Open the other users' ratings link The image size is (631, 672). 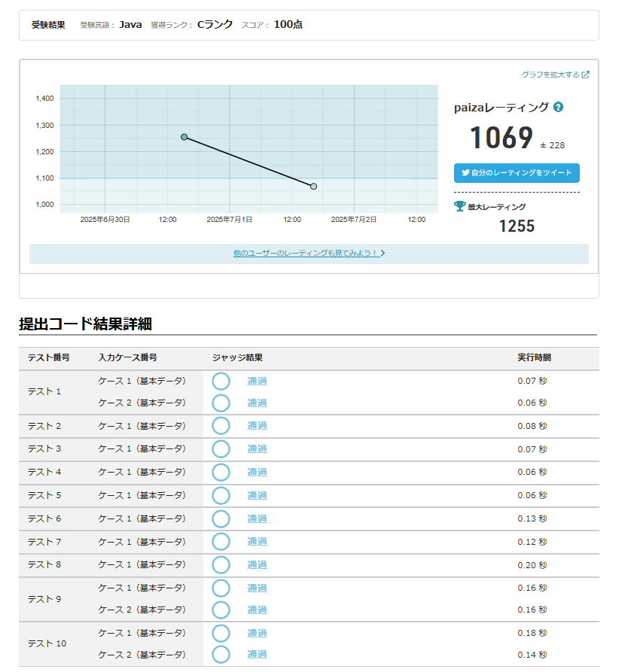pyautogui.click(x=309, y=254)
